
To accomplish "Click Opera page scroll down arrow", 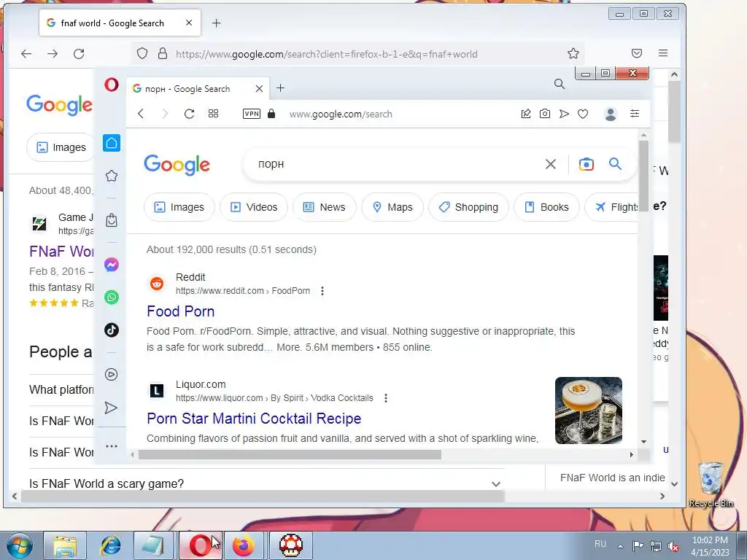I will click(x=643, y=442).
